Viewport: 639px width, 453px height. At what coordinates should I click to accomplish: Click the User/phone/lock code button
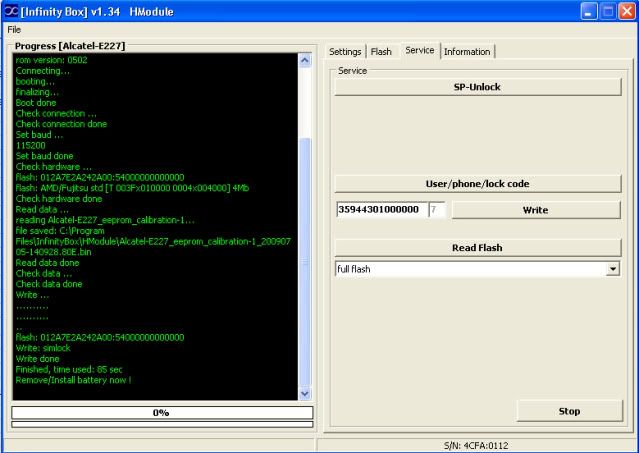tap(476, 184)
